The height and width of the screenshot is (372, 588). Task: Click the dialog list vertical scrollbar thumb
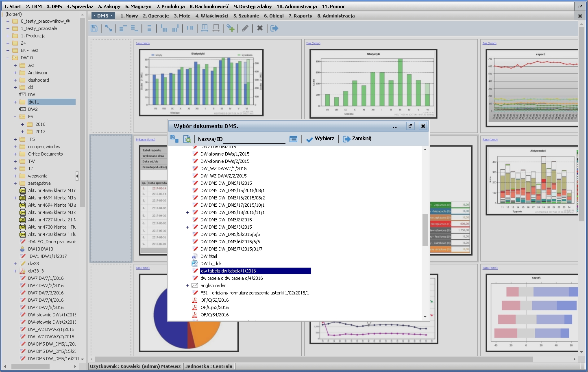click(425, 229)
